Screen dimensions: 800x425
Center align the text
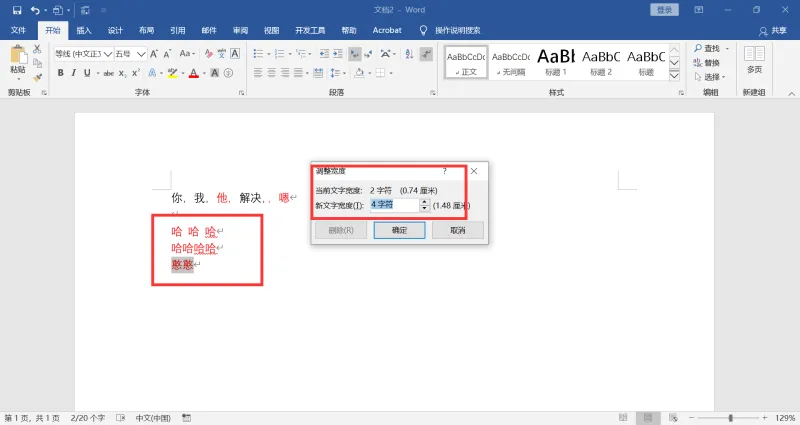[x=271, y=73]
